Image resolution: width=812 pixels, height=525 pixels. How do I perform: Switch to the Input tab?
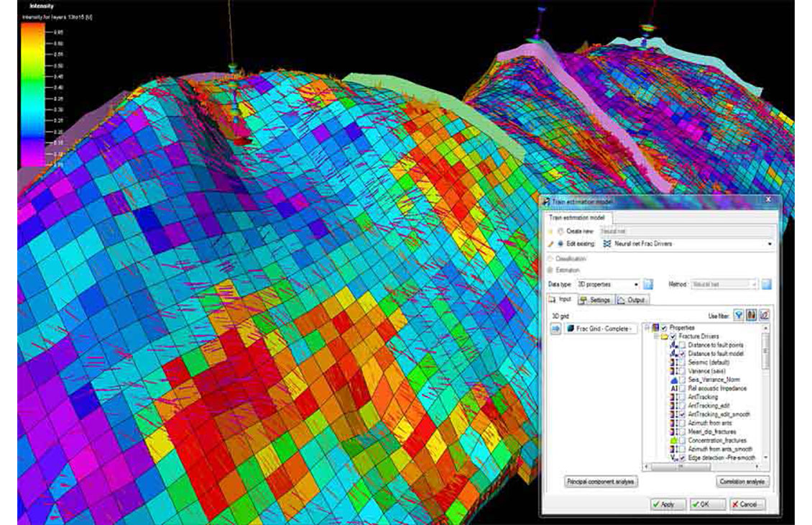pos(560,300)
